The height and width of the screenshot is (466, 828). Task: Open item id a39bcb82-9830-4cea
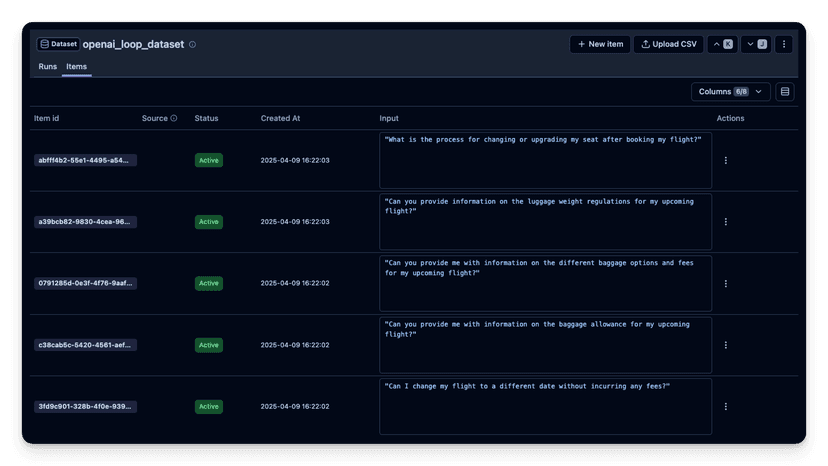tap(85, 222)
